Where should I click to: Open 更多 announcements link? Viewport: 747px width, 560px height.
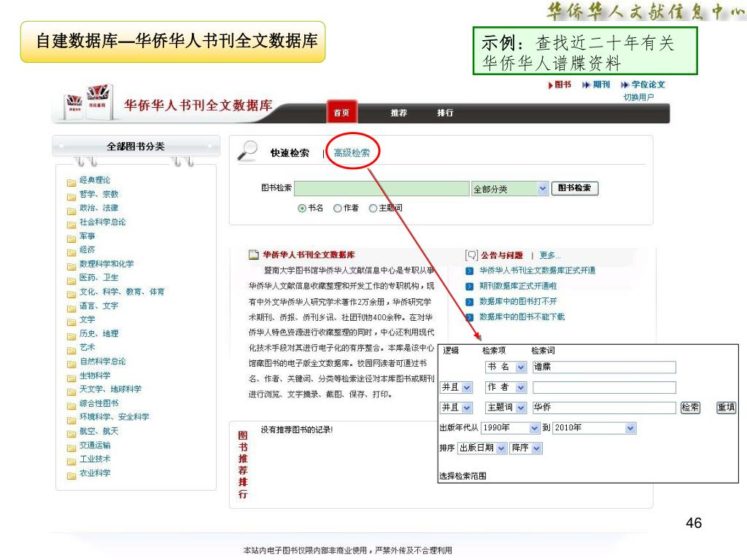(550, 255)
